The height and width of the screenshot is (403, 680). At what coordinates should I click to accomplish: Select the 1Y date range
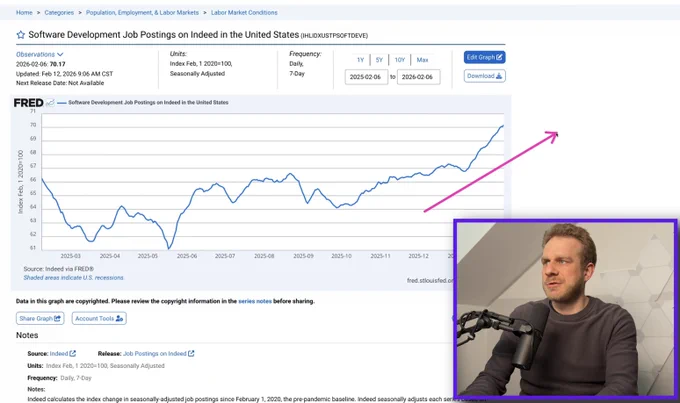[360, 60]
